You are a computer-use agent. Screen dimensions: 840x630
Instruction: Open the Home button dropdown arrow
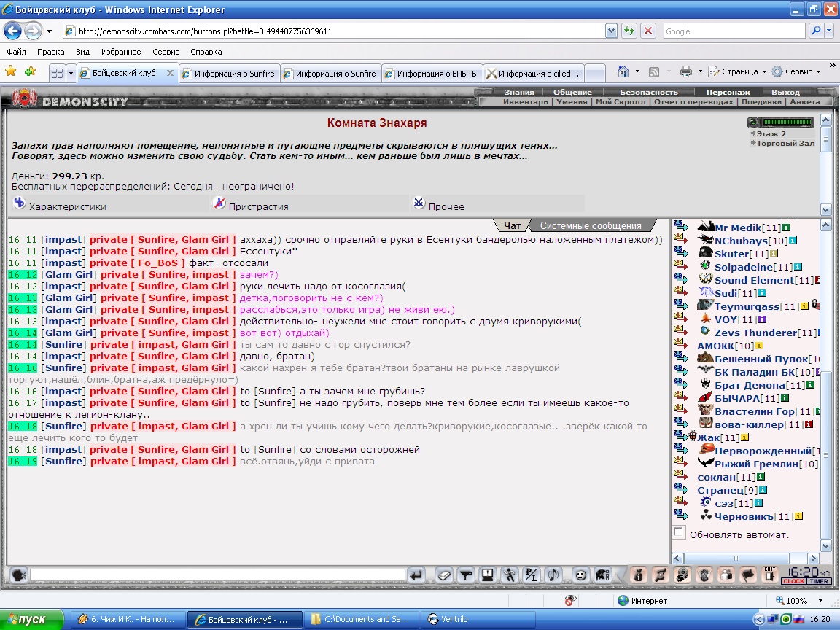click(x=637, y=71)
